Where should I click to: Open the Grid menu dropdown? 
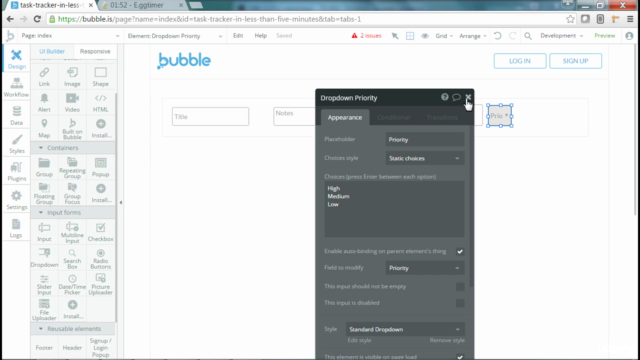(444, 36)
